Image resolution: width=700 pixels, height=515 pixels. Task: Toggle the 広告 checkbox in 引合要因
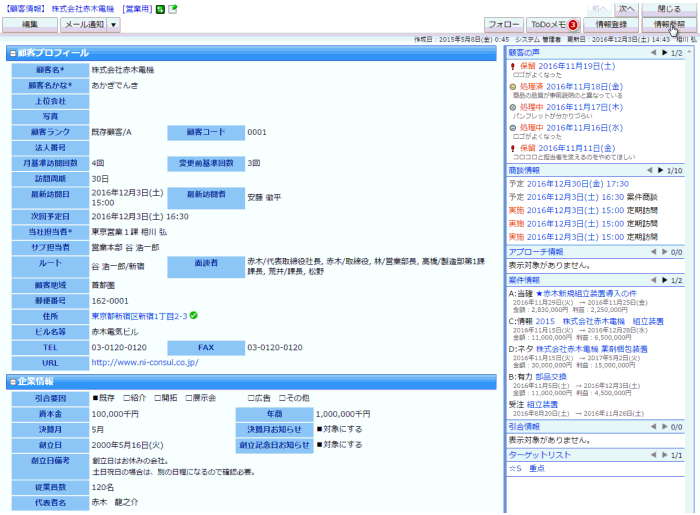[x=252, y=397]
